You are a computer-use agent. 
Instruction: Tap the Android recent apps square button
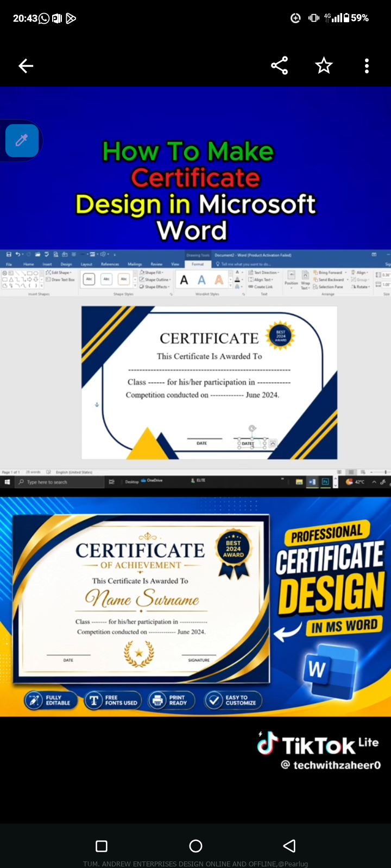point(101,846)
